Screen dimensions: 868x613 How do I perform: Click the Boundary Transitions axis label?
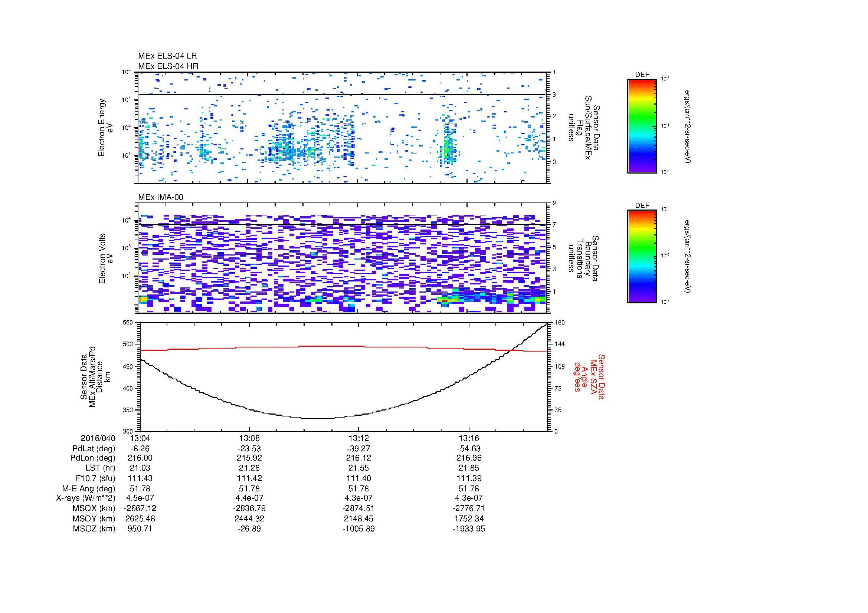(584, 258)
